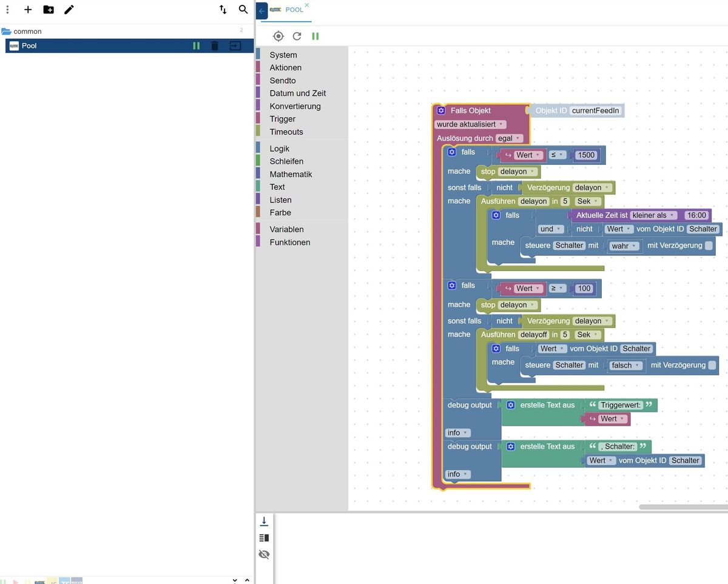Image resolution: width=728 pixels, height=584 pixels.
Task: Pause the Pool script in list
Action: 196,46
